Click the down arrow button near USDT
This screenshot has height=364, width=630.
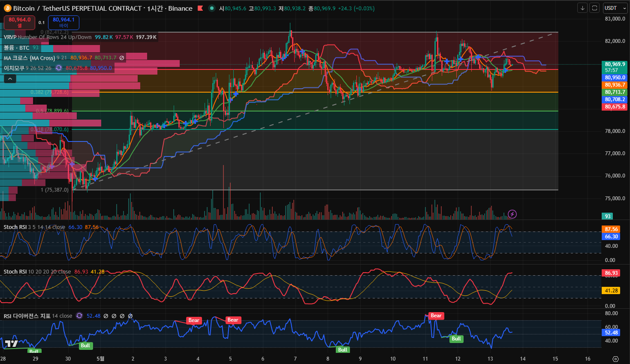tap(582, 8)
